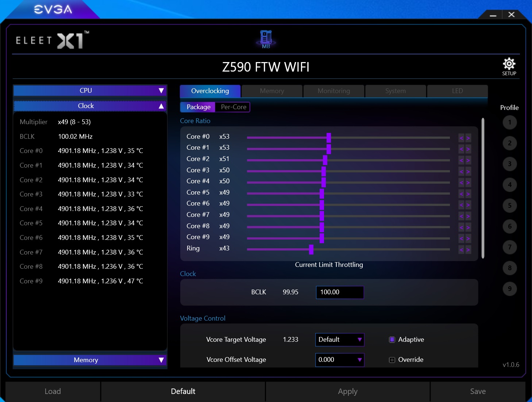The height and width of the screenshot is (402, 532).
Task: Open the LED tab
Action: pyautogui.click(x=458, y=91)
